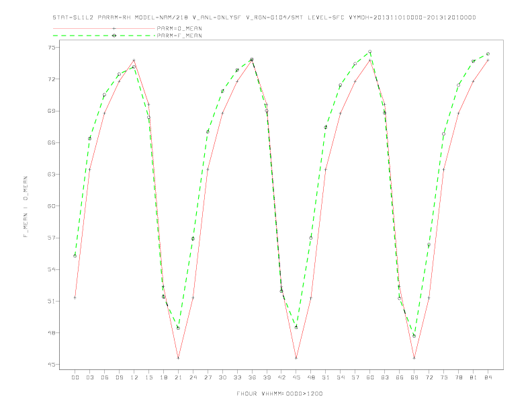Click the red solid legend line sample
The image size is (532, 411).
[x=104, y=28]
